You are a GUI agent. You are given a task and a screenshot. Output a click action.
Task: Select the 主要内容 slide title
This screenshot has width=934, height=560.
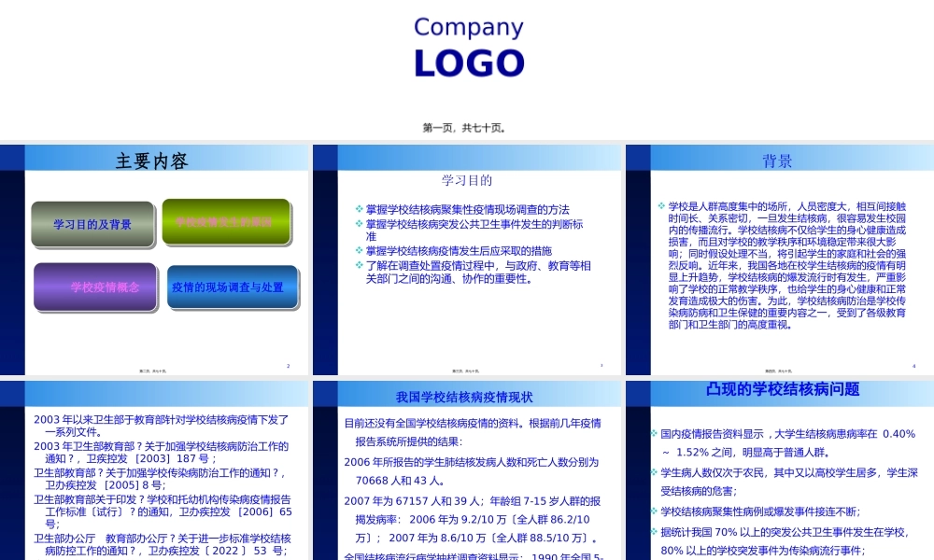coord(150,159)
